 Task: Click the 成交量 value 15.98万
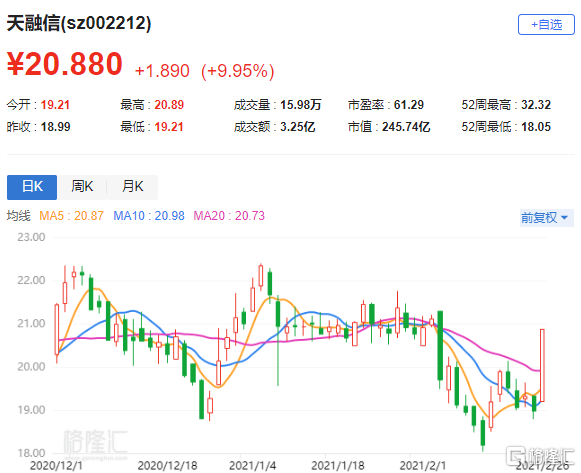tap(301, 105)
